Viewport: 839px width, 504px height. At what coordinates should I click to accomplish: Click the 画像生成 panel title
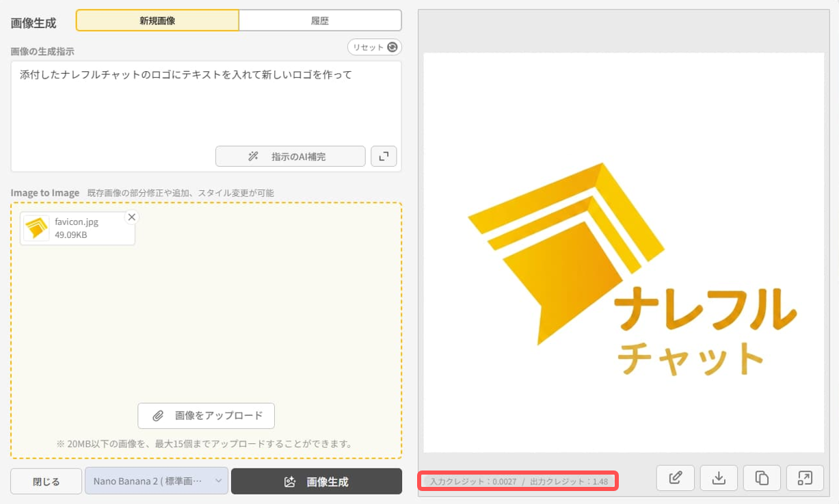34,23
